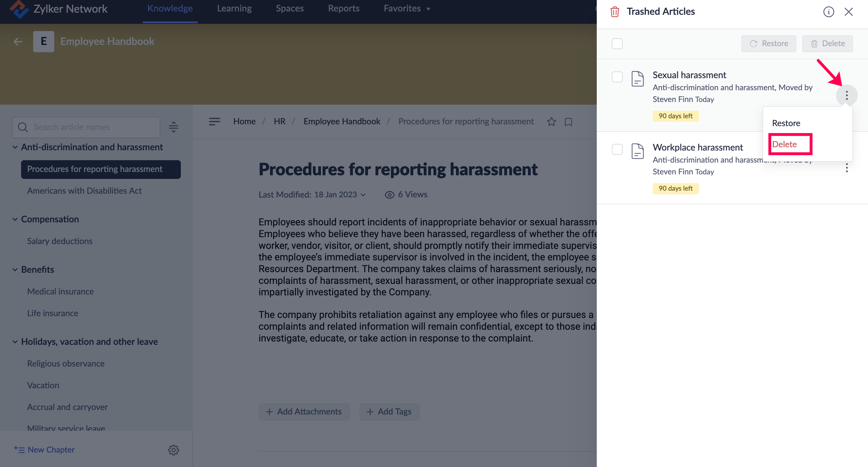This screenshot has width=868, height=467.
Task: Choose Restore from the context menu
Action: (786, 123)
